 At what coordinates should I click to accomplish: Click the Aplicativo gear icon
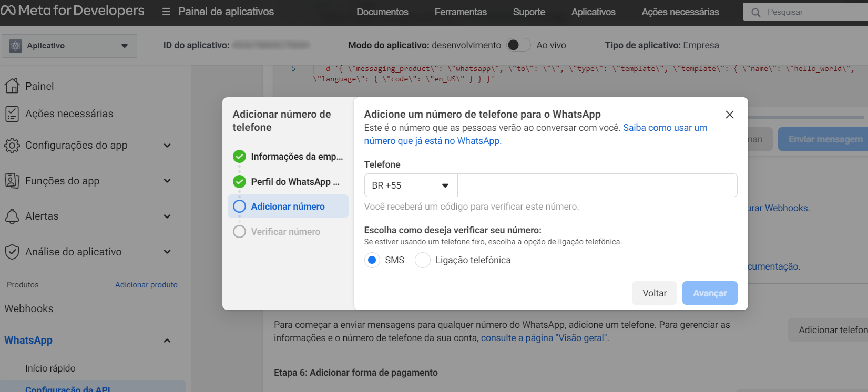16,46
